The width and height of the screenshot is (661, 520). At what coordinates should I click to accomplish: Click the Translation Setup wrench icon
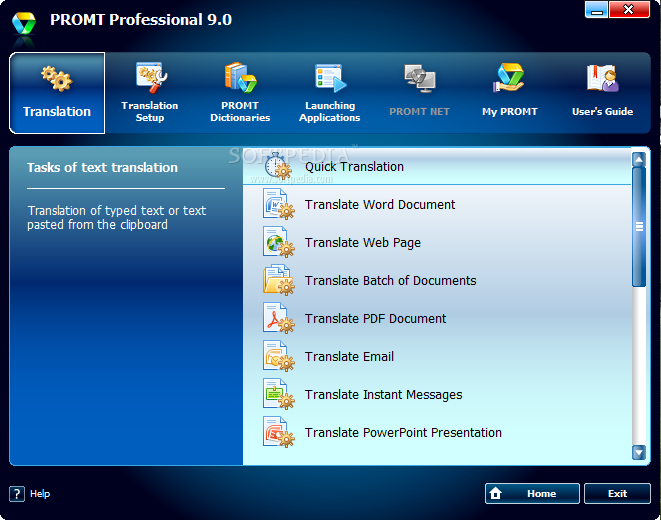pyautogui.click(x=151, y=78)
